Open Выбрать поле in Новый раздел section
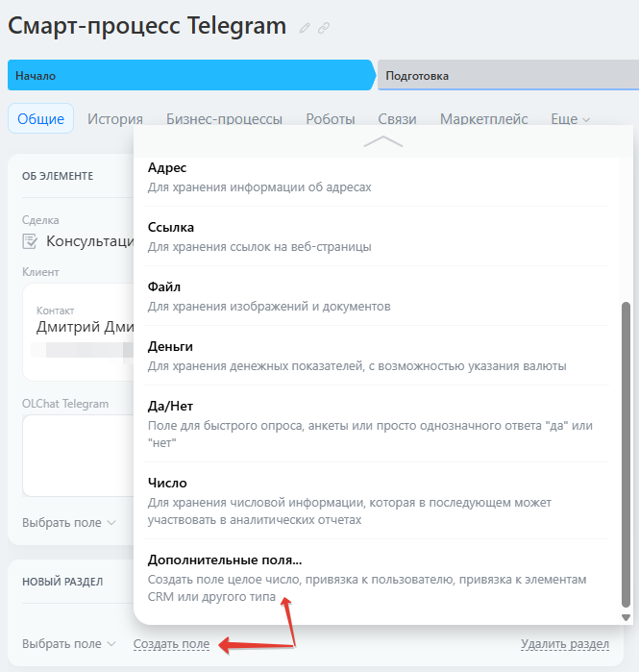Image resolution: width=639 pixels, height=672 pixels. pyautogui.click(x=69, y=644)
